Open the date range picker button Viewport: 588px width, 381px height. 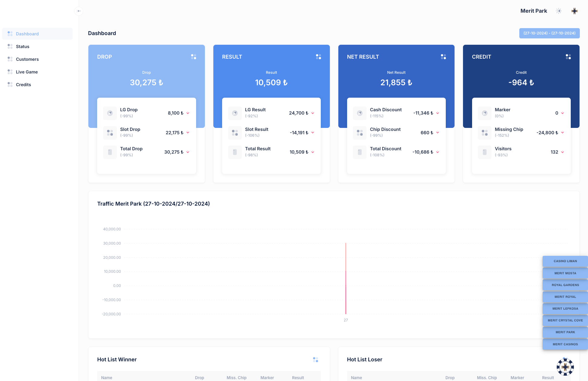pos(549,33)
